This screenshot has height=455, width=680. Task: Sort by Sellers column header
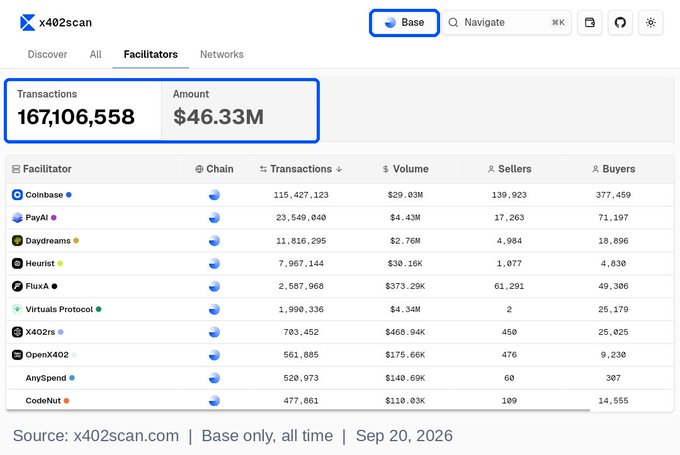(510, 169)
